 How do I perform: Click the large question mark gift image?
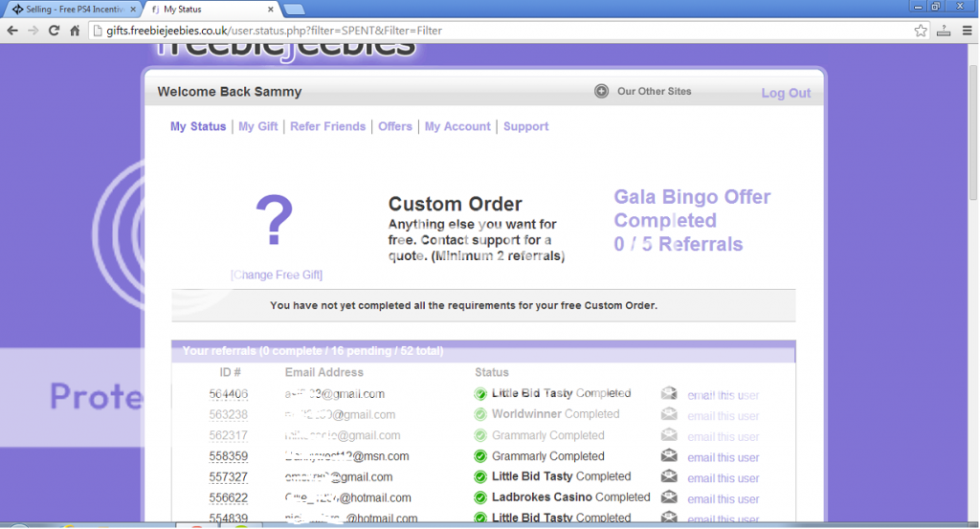pos(275,220)
